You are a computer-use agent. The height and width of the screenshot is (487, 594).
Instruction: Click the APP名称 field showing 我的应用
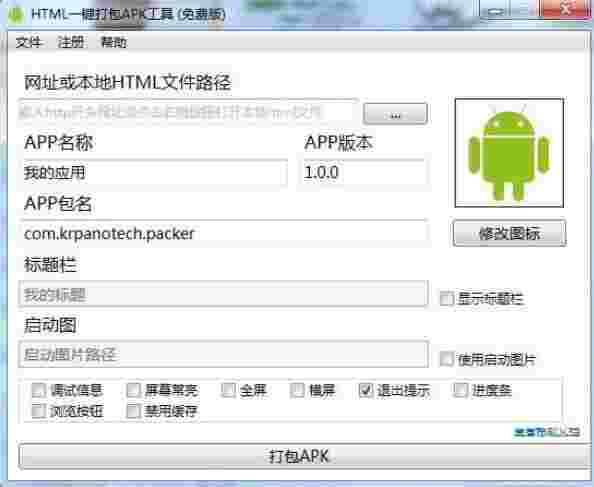[155, 173]
